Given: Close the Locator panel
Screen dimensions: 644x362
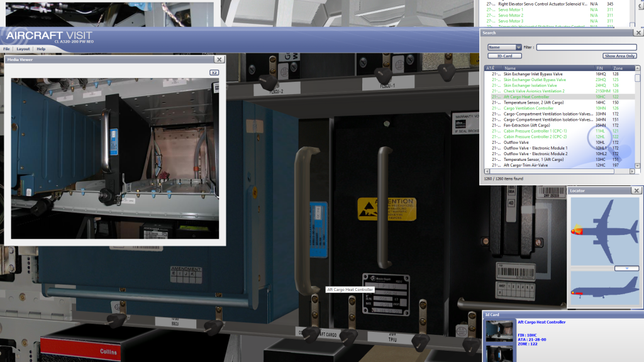Looking at the screenshot, I should [636, 190].
